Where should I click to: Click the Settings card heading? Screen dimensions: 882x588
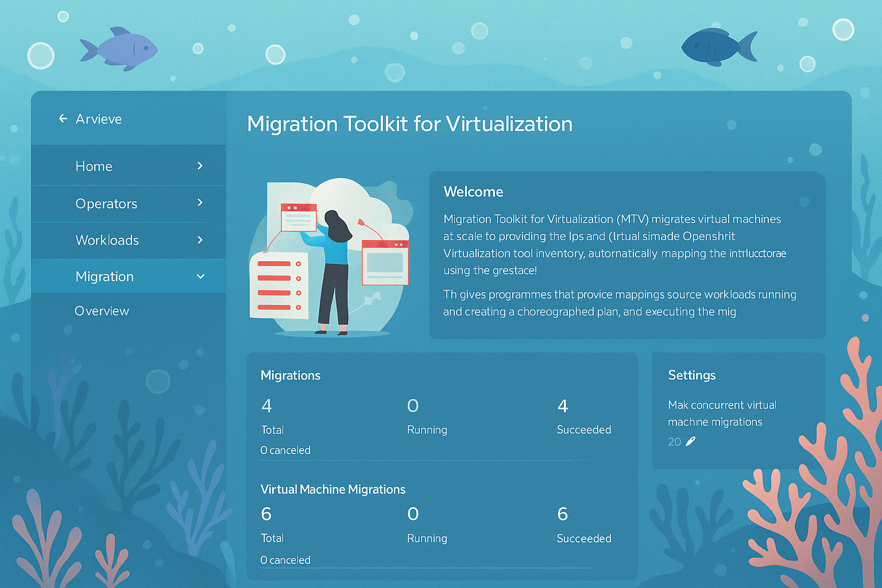tap(692, 376)
